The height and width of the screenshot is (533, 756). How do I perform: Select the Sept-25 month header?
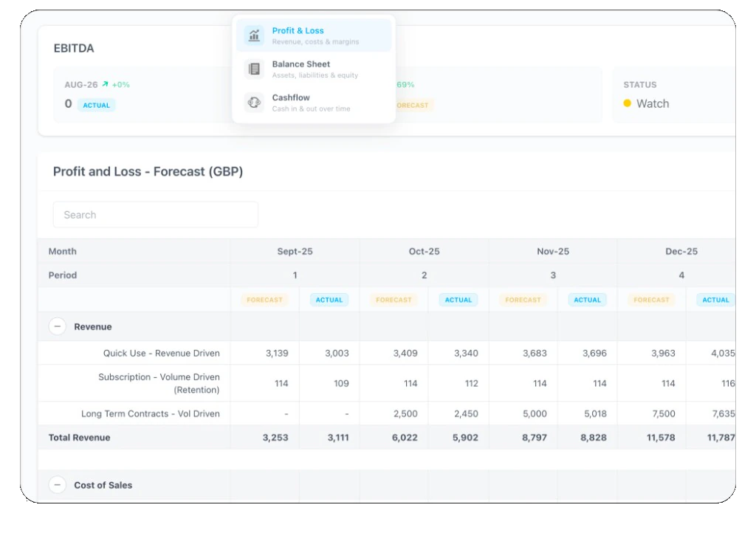click(x=295, y=251)
